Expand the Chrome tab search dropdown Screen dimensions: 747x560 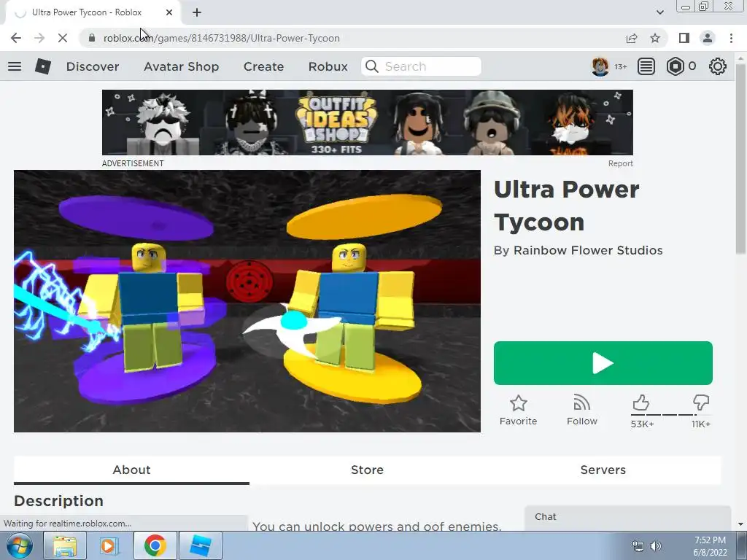click(x=659, y=12)
